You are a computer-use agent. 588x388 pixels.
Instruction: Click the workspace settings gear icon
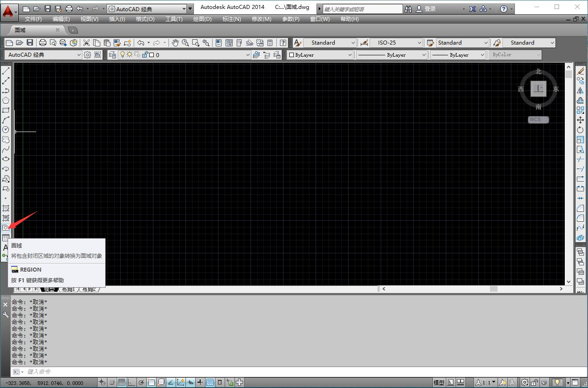click(x=87, y=55)
